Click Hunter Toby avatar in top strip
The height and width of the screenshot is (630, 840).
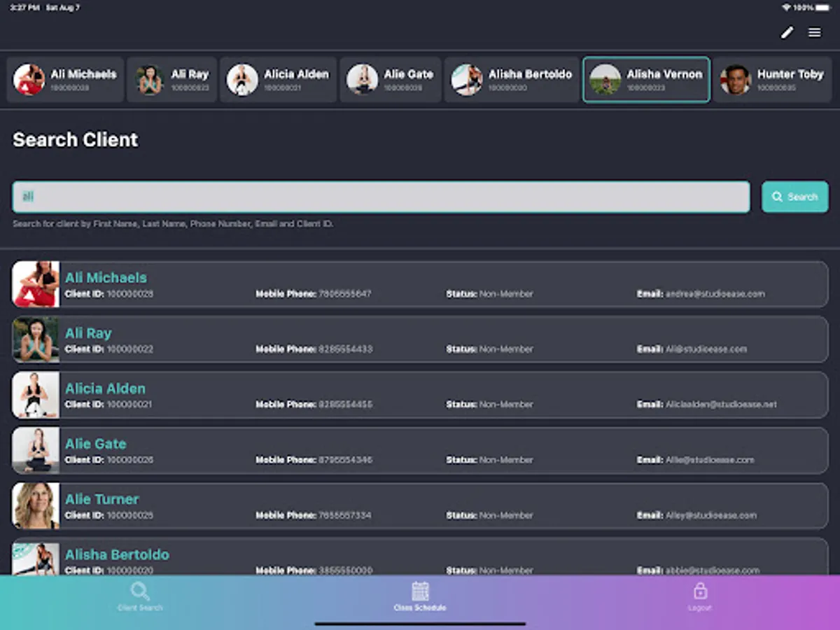(736, 80)
